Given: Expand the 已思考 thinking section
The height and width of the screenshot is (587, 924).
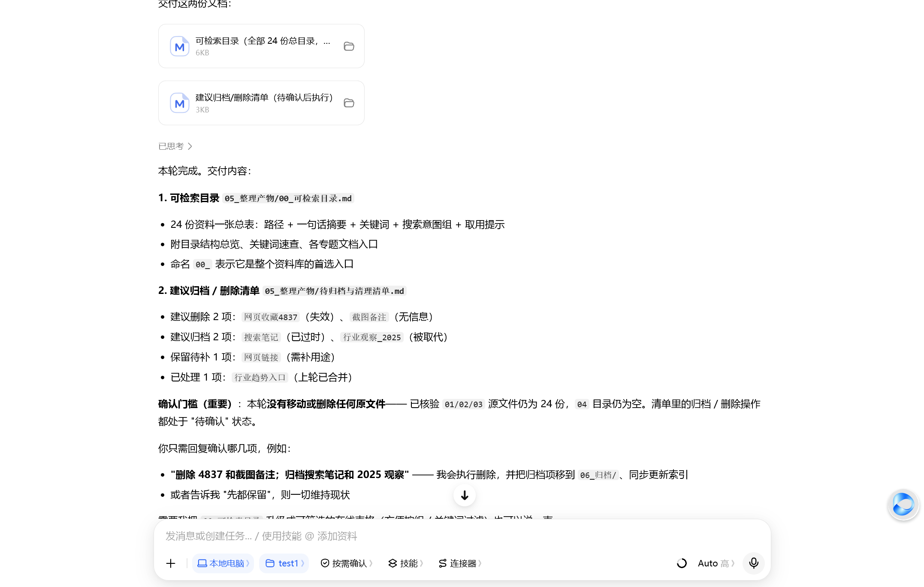Looking at the screenshot, I should pos(175,146).
